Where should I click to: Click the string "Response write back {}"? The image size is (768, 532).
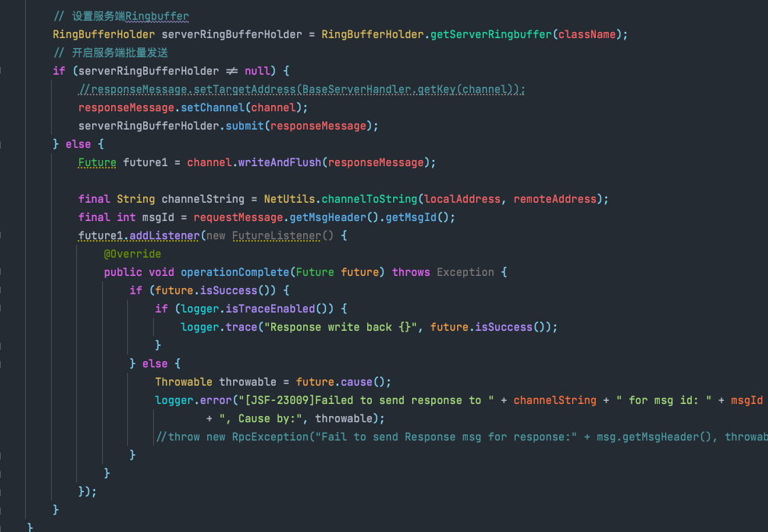pos(341,327)
